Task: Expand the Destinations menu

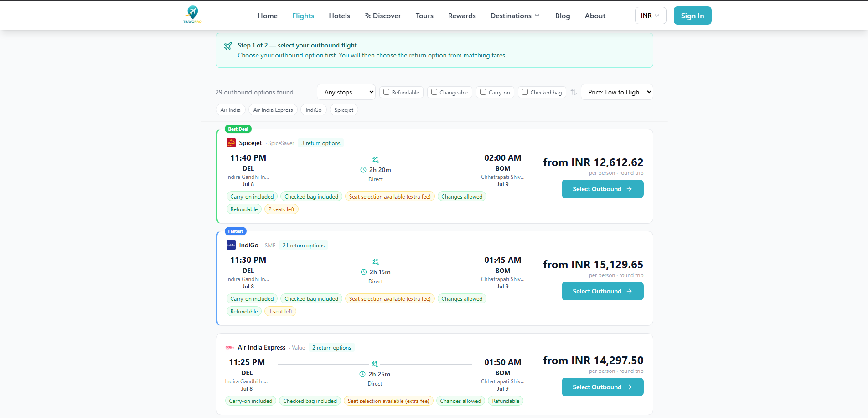Action: 515,16
